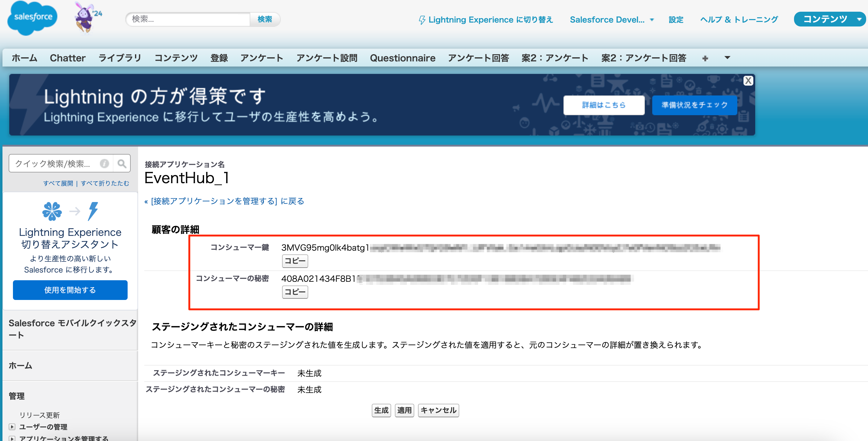Image resolution: width=868 pixels, height=441 pixels.
Task: Open the アンケート設問 tab
Action: [x=327, y=58]
